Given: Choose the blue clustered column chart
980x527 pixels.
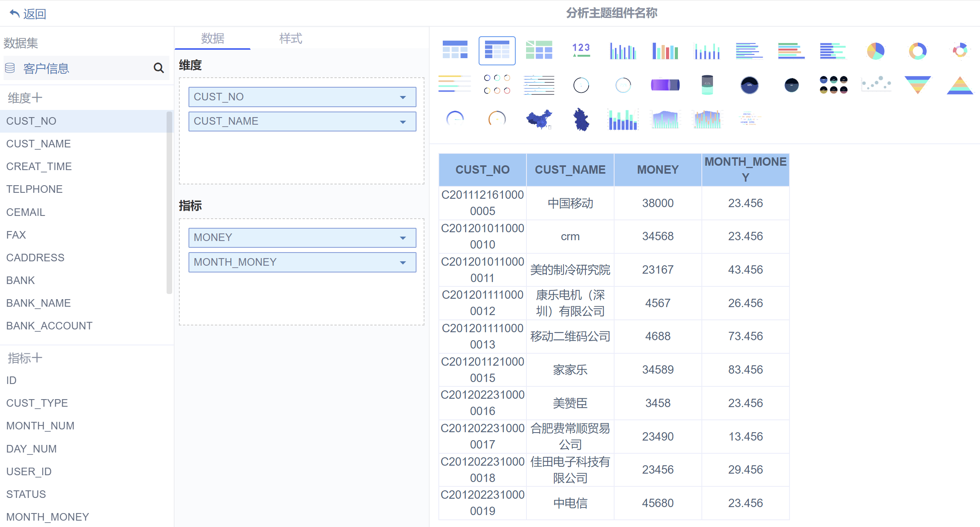Looking at the screenshot, I should (x=623, y=51).
